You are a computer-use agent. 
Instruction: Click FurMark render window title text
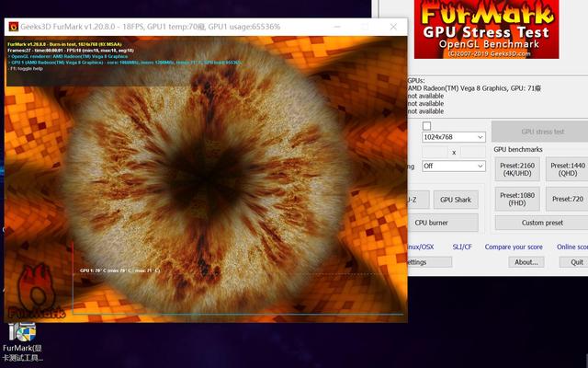[x=150, y=27]
